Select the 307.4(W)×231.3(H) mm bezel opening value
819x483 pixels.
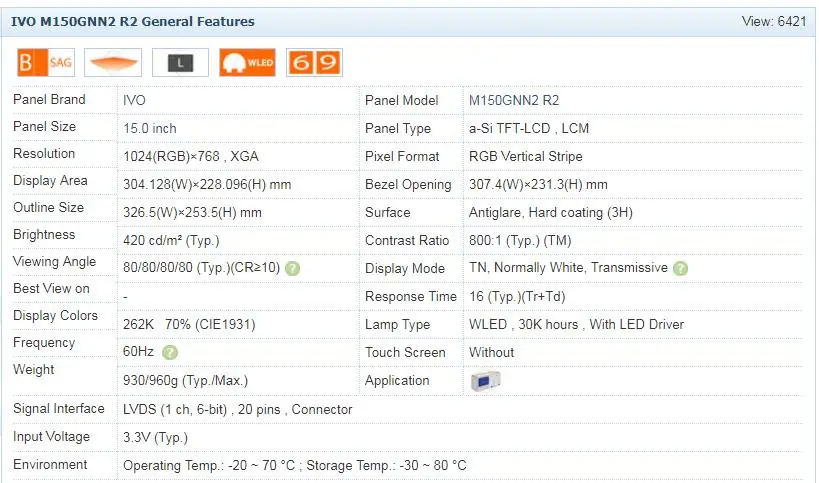coord(538,185)
